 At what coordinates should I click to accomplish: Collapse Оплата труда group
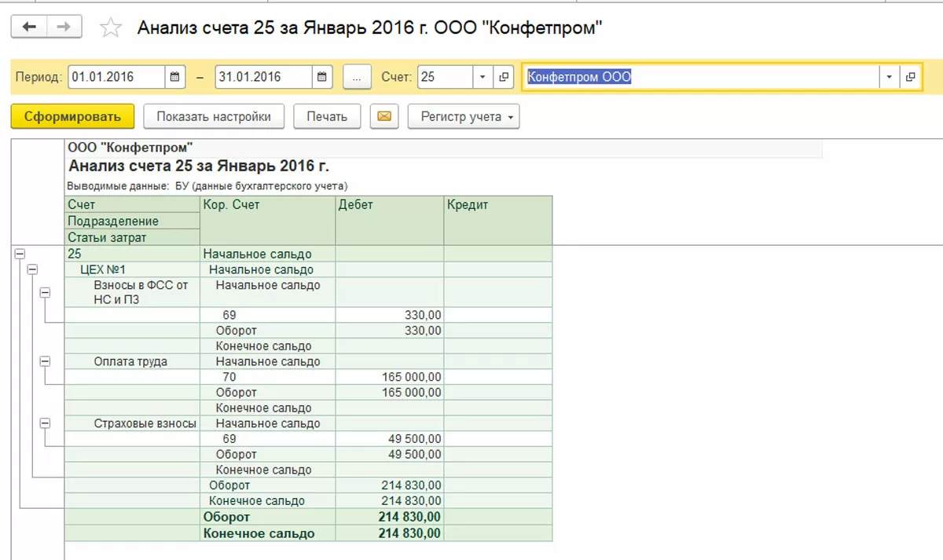(x=45, y=361)
